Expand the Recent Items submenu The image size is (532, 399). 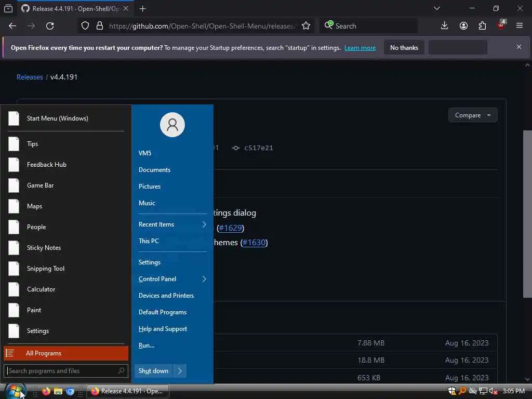(x=172, y=224)
